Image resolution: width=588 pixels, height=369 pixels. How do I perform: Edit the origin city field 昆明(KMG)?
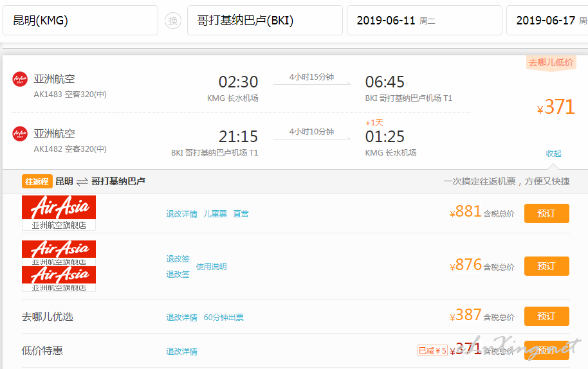point(80,21)
